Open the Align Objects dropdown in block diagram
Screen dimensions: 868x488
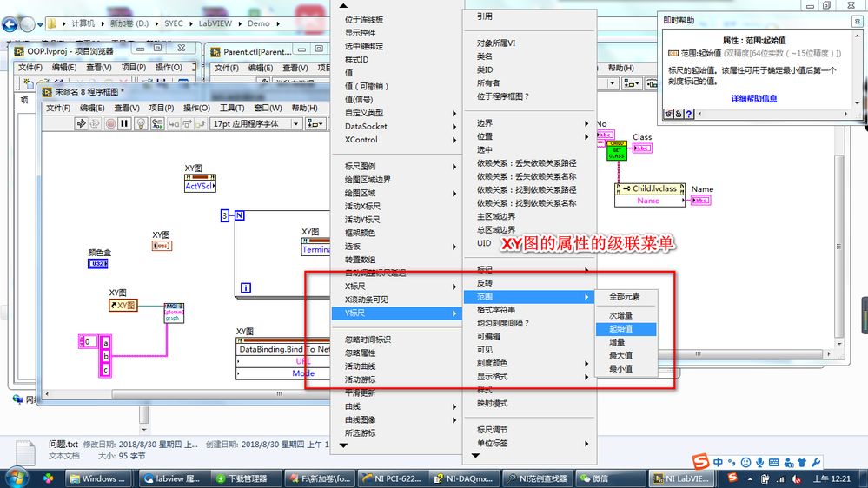[x=315, y=123]
